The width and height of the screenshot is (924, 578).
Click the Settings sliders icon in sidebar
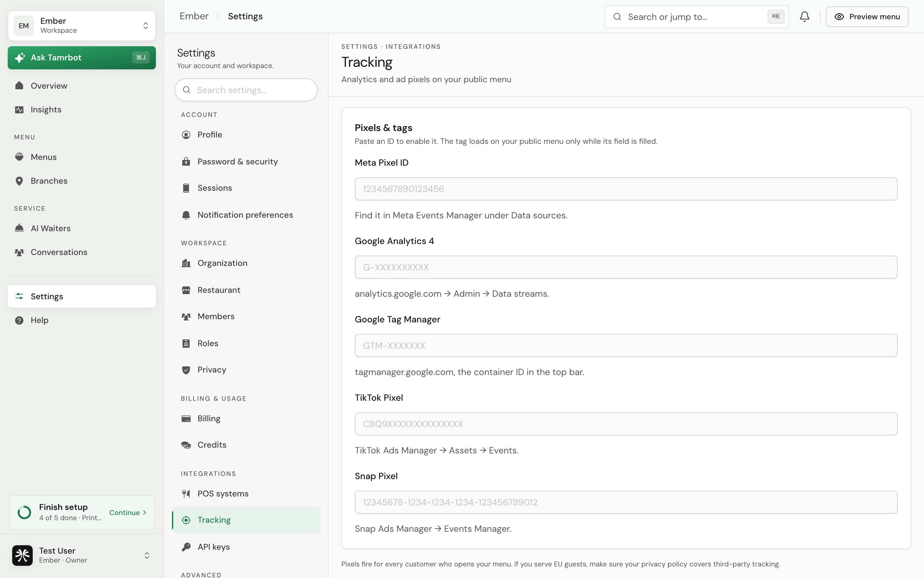coord(19,296)
